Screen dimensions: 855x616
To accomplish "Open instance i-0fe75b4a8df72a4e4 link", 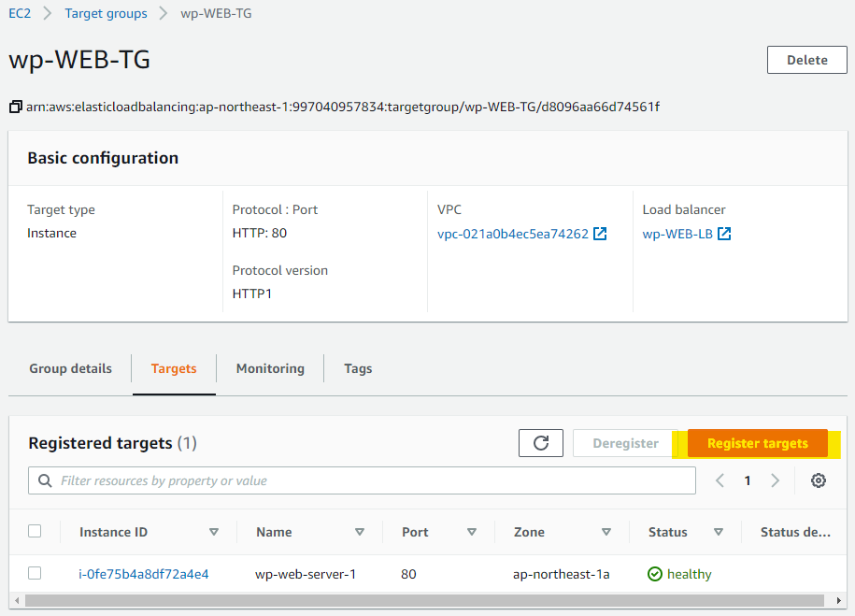I will click(143, 574).
